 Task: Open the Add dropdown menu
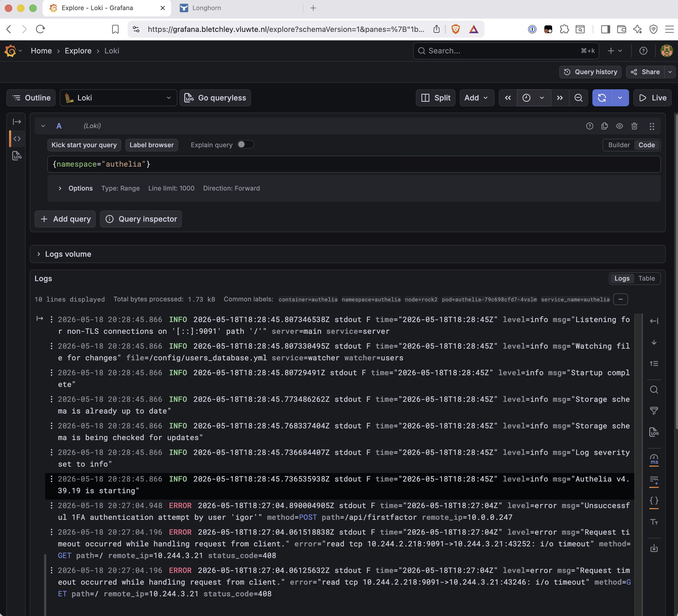476,98
